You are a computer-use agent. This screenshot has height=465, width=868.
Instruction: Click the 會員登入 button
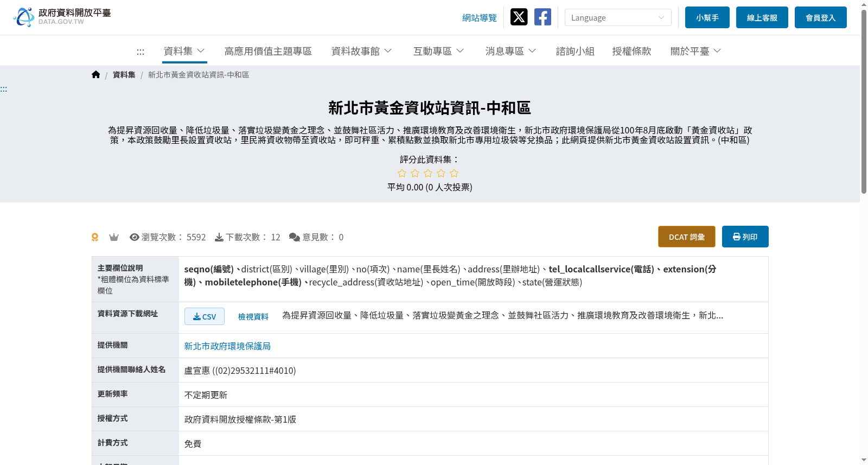pos(821,17)
